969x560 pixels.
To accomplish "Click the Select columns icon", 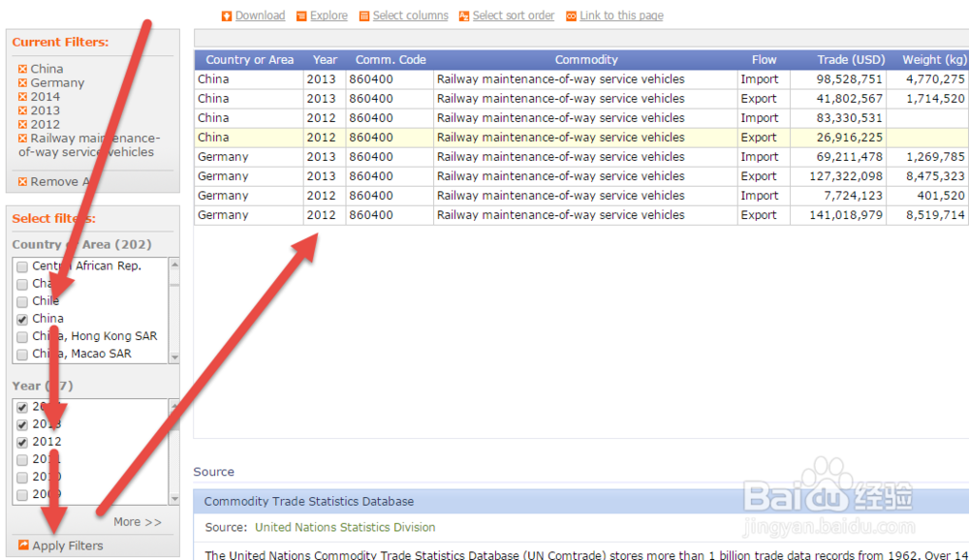I will 364,16.
